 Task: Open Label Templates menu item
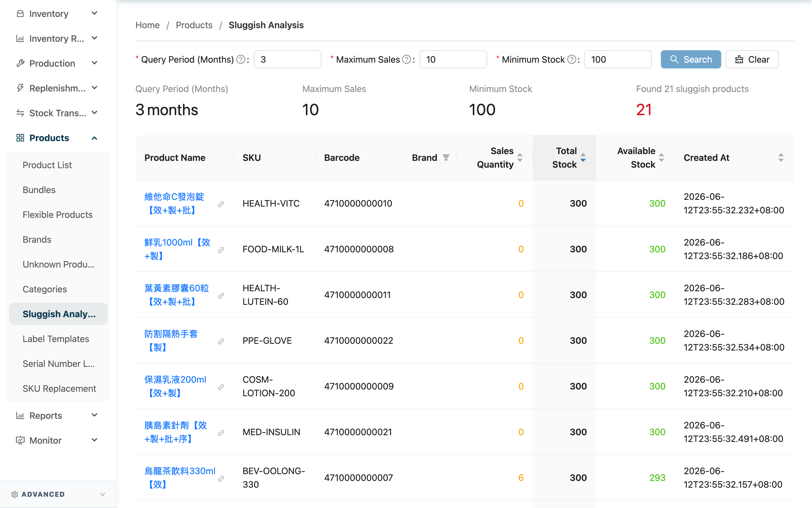click(58, 339)
